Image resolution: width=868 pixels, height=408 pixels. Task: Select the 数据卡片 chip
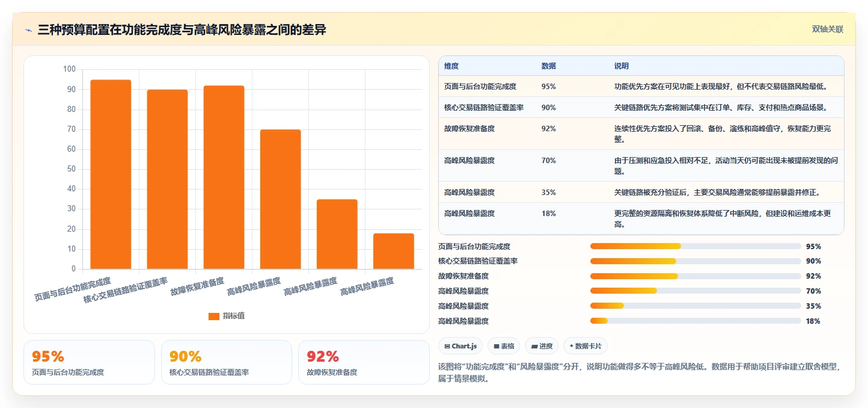coord(585,346)
